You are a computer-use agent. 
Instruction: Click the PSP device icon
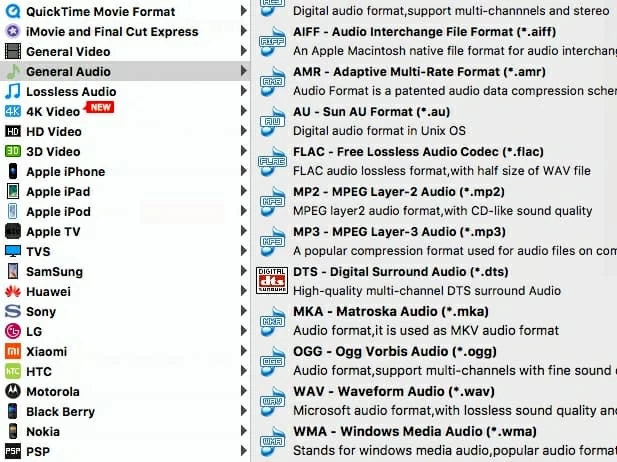[x=13, y=452]
